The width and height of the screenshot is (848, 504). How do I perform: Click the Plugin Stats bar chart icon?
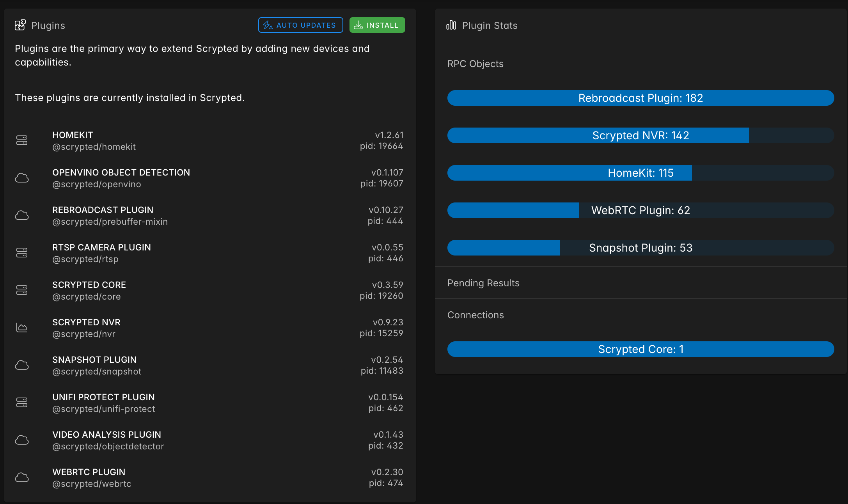click(451, 25)
